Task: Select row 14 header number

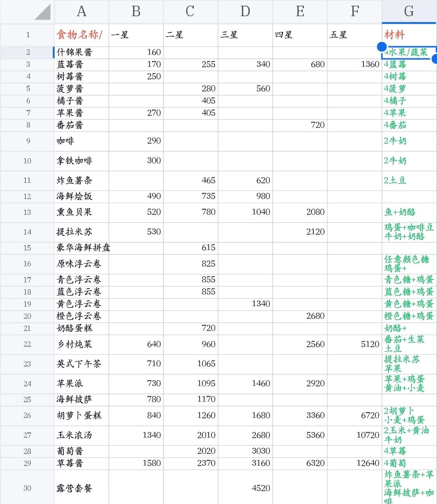Action: coord(28,232)
